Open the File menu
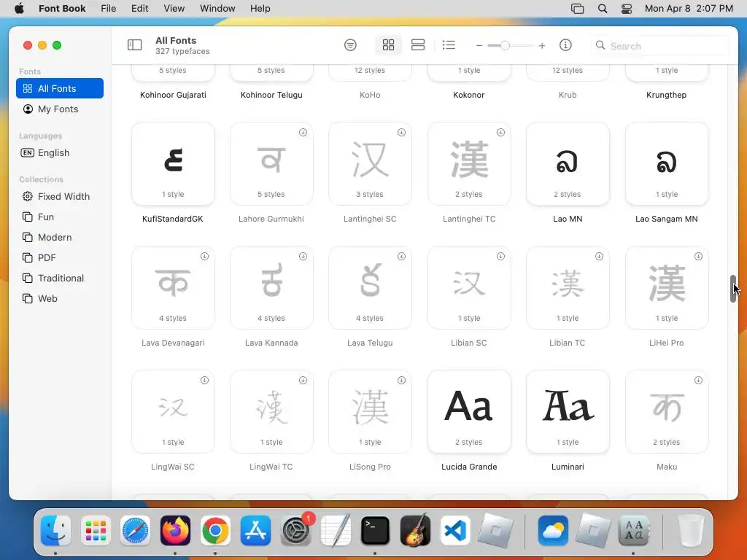 (109, 9)
